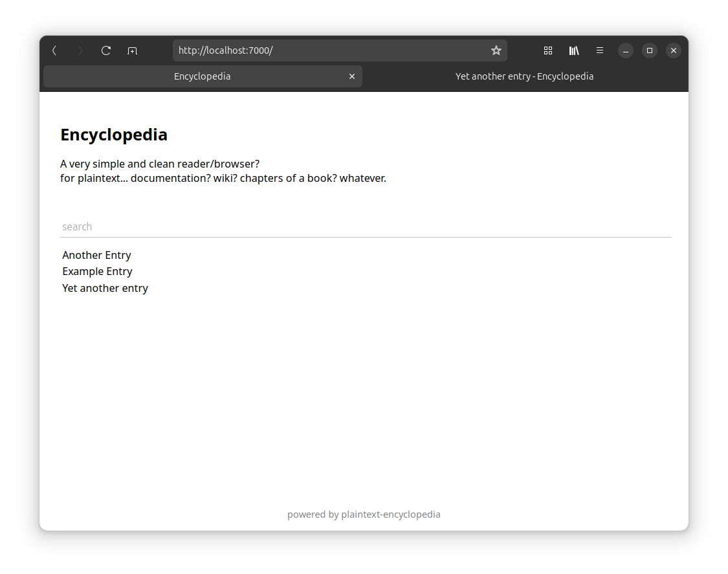This screenshot has height=574, width=728.
Task: Reload the current page
Action: click(106, 50)
